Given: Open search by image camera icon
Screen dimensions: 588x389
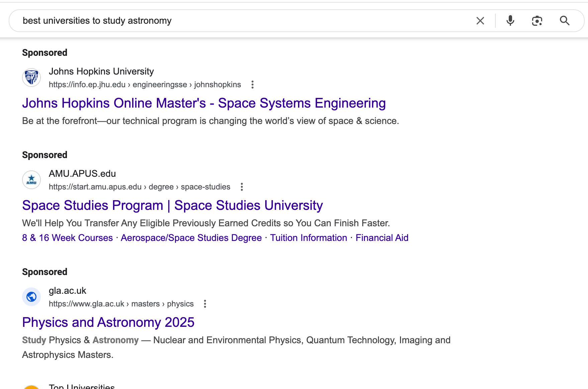Looking at the screenshot, I should (537, 21).
